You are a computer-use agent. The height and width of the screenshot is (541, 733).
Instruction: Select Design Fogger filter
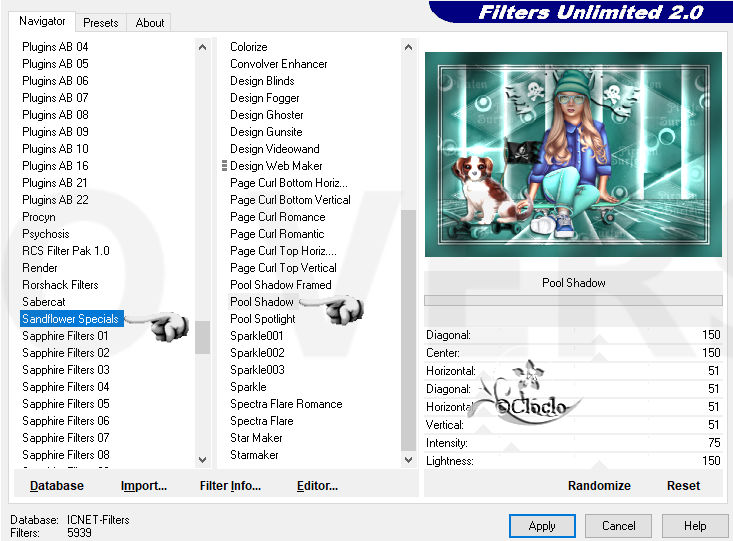click(265, 98)
